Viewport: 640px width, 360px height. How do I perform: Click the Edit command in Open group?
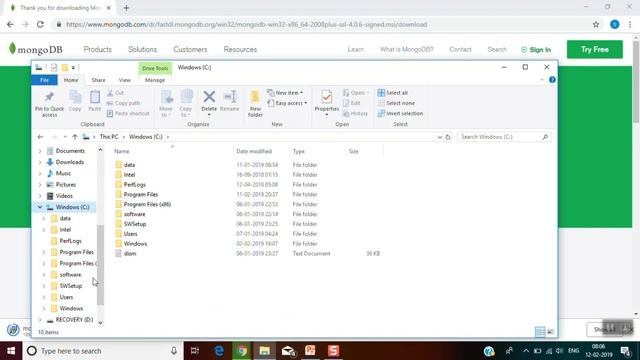(x=351, y=103)
